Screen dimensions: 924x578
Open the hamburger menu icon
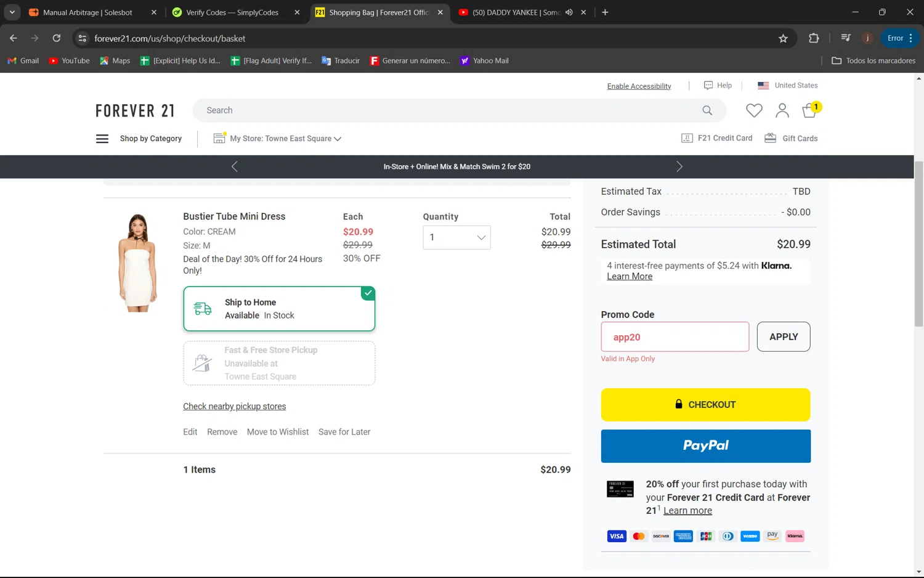pos(102,139)
